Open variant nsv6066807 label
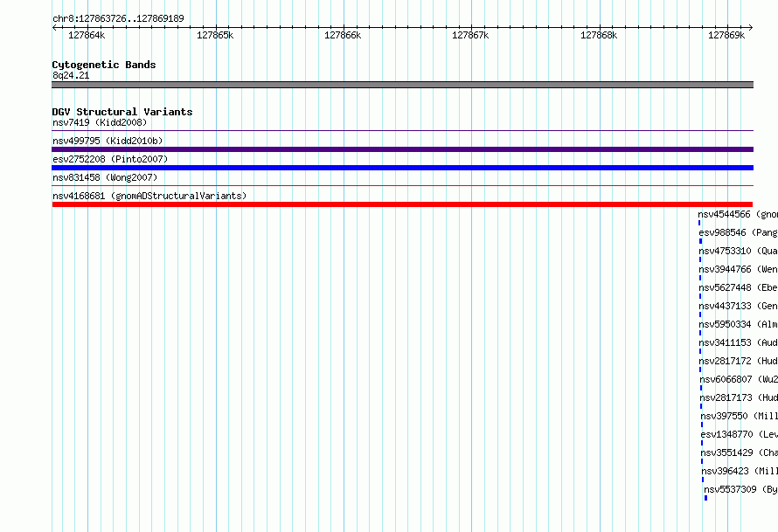778x532 pixels. 739,379
